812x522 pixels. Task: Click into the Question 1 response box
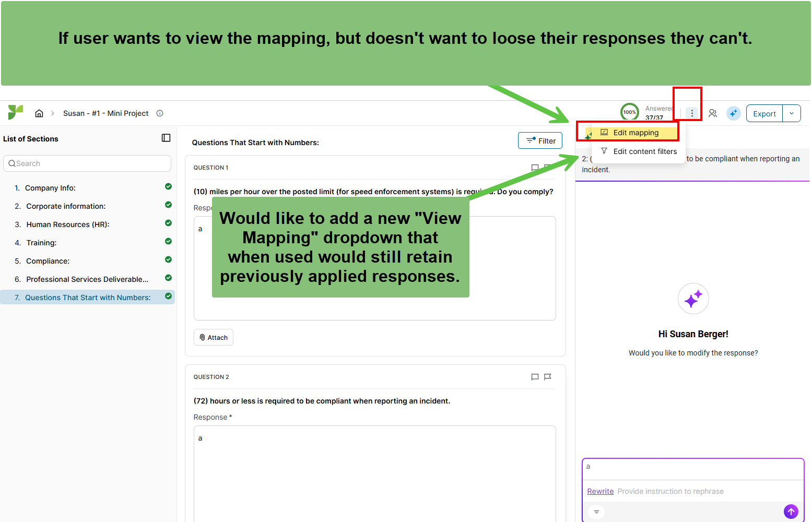(x=375, y=268)
